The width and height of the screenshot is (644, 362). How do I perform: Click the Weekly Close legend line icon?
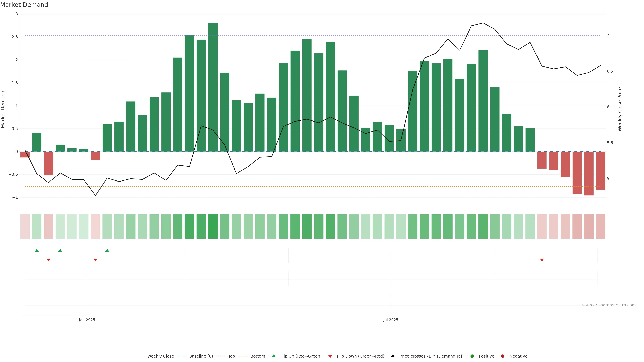click(x=140, y=356)
